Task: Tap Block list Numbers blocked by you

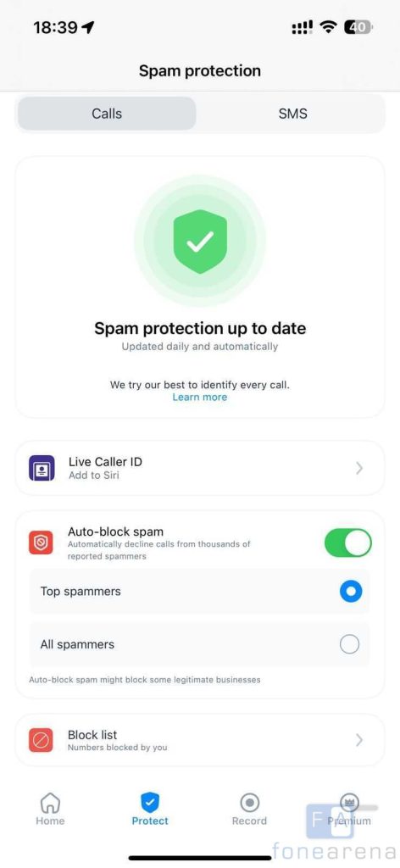Action: click(x=200, y=740)
